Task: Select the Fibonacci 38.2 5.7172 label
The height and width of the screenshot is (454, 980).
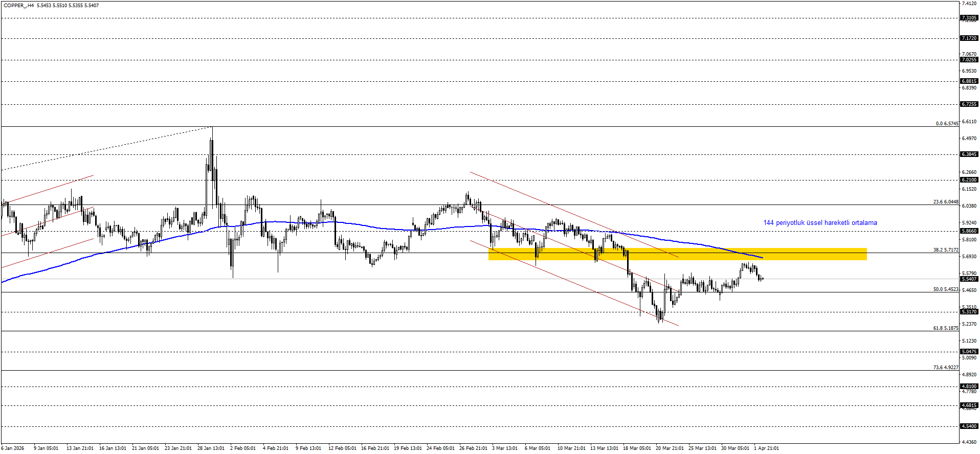Action: (x=945, y=250)
